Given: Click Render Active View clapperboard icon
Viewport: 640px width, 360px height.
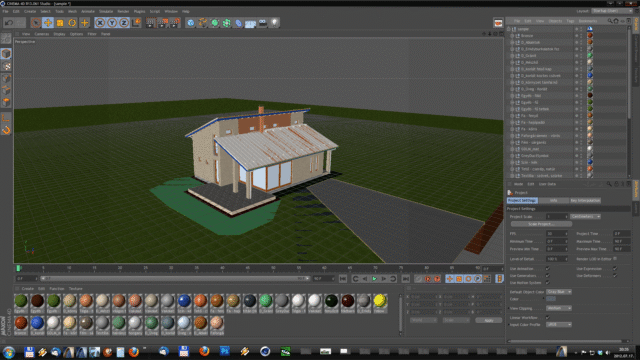Looking at the screenshot, I should coord(151,23).
